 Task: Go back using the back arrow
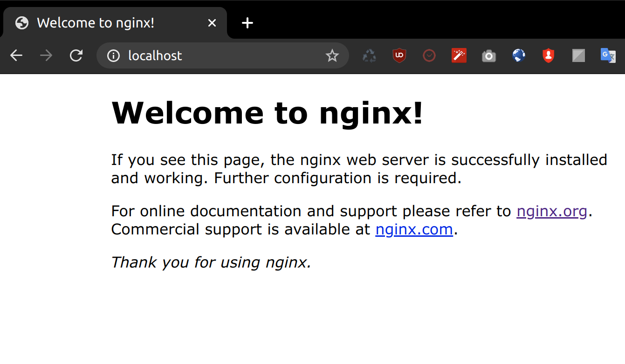[x=16, y=56]
